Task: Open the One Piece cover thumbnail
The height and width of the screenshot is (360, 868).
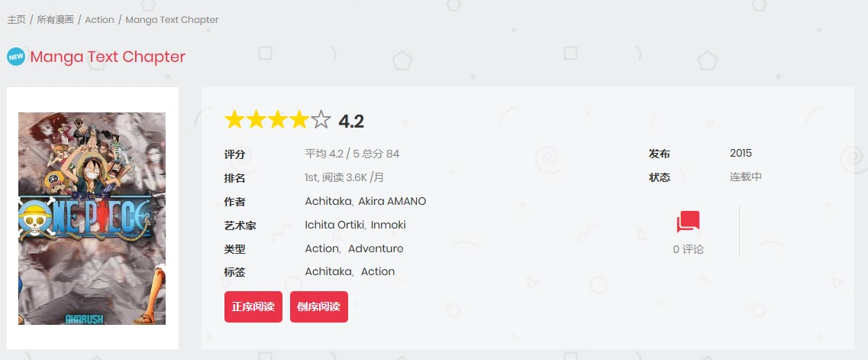Action: [x=92, y=218]
